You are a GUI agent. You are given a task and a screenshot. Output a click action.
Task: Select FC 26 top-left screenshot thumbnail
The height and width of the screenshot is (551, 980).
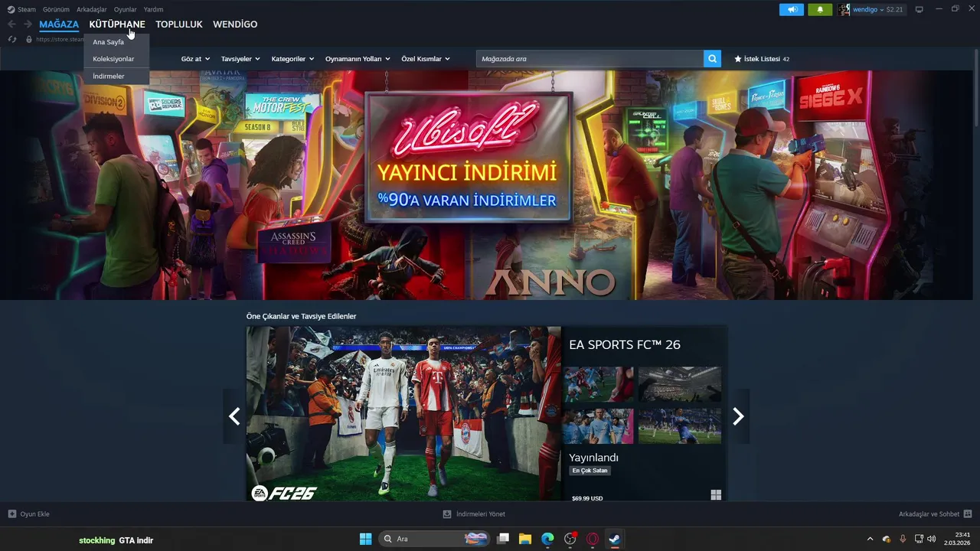click(x=599, y=384)
